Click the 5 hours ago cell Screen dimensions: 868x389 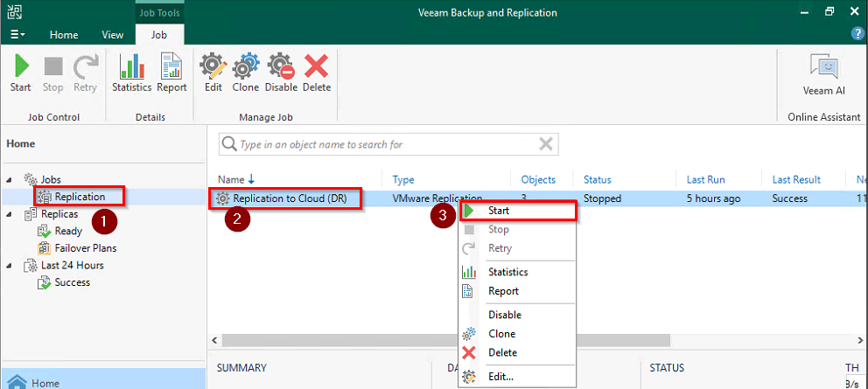pyautogui.click(x=712, y=198)
